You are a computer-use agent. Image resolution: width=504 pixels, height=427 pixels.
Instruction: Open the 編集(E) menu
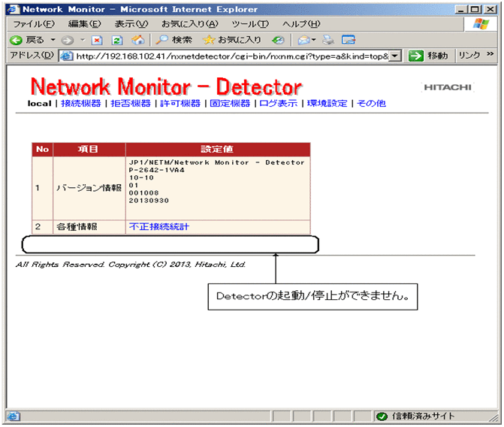[x=85, y=24]
